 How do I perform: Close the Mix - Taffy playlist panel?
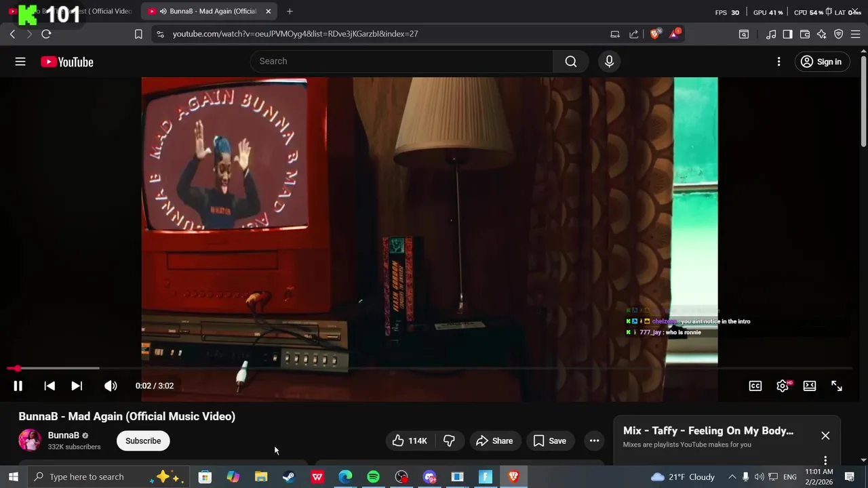tap(825, 435)
